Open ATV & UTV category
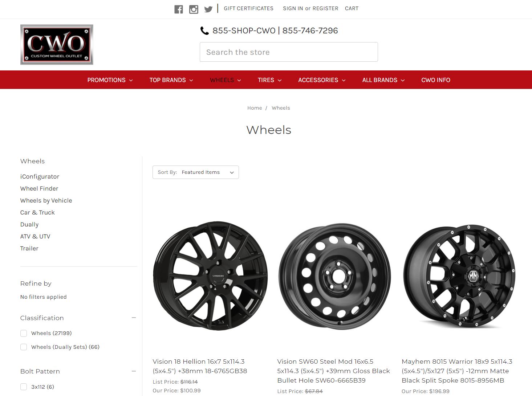Screen dimensions: 532x396 pyautogui.click(x=35, y=236)
